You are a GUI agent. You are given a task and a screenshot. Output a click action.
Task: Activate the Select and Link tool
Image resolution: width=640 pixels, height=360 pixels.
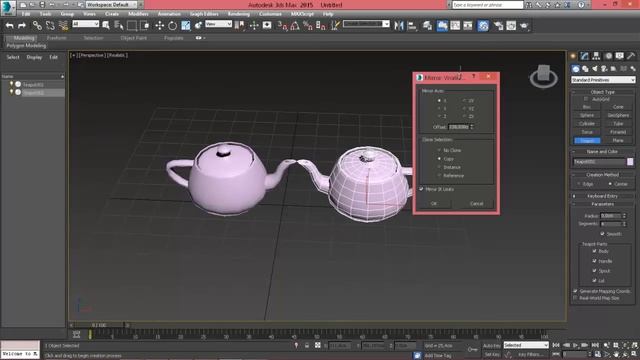pyautogui.click(x=37, y=25)
